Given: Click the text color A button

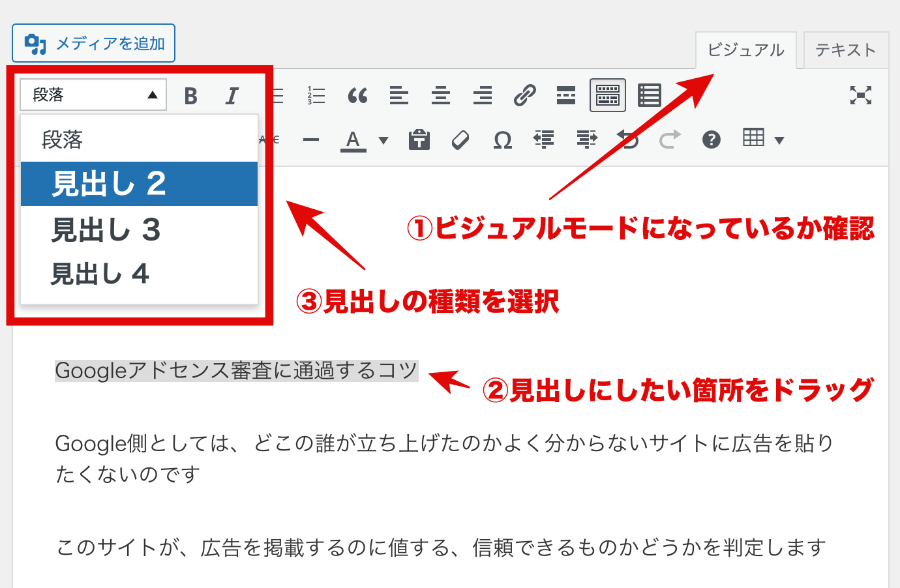Looking at the screenshot, I should click(x=353, y=140).
